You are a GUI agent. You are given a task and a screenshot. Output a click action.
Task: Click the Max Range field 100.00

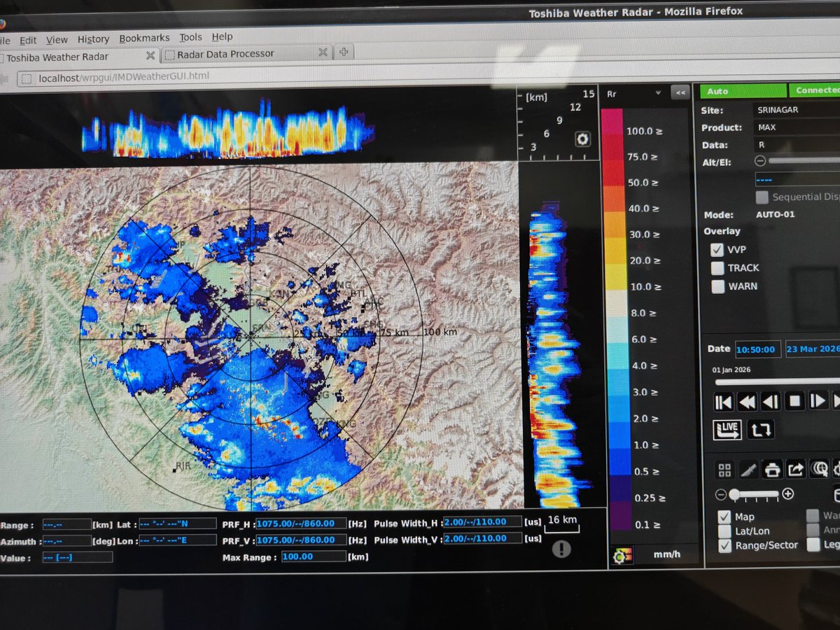314,556
